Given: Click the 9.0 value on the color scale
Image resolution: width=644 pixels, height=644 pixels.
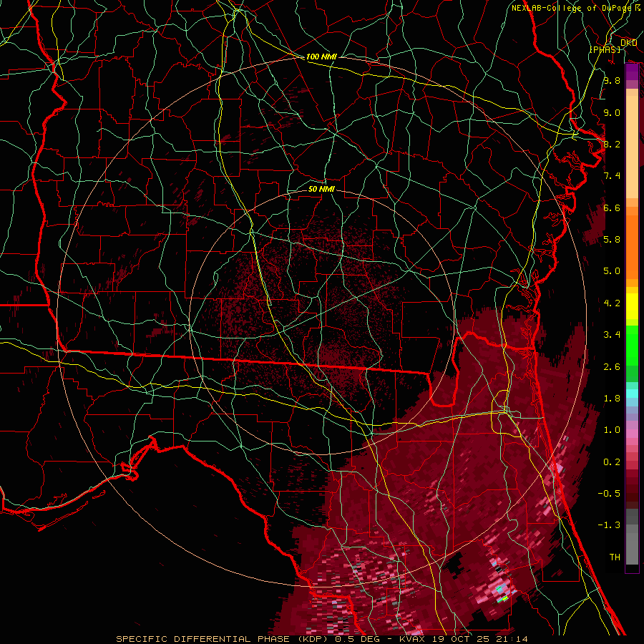Looking at the screenshot, I should point(612,112).
